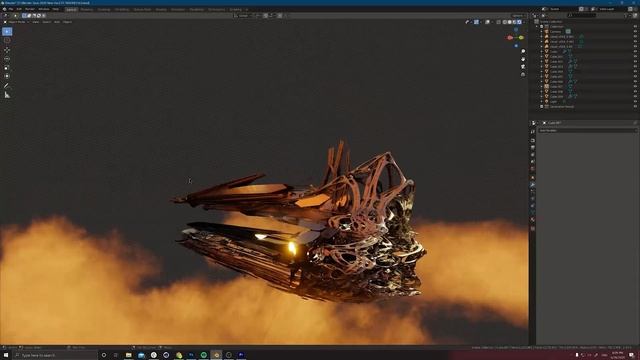Switch viewport to Solid shading
The image size is (640, 360).
coord(509,22)
